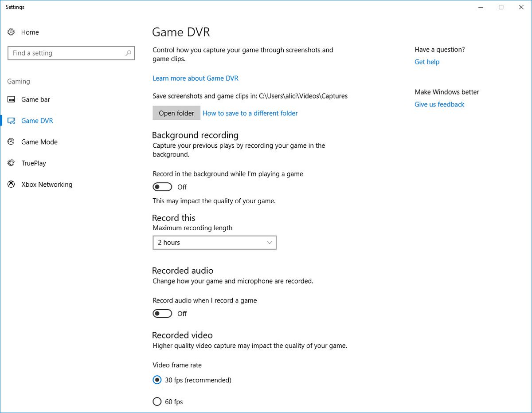Select Game DVR in the sidebar
532x413 pixels.
(37, 121)
